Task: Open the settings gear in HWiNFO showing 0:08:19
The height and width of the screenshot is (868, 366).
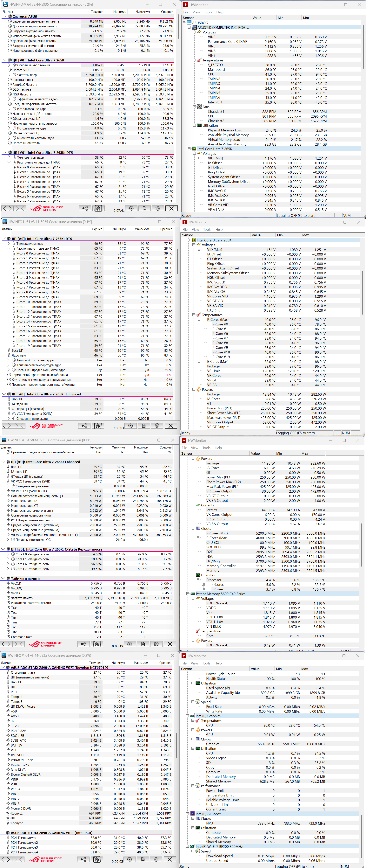Action: [x=156, y=644]
